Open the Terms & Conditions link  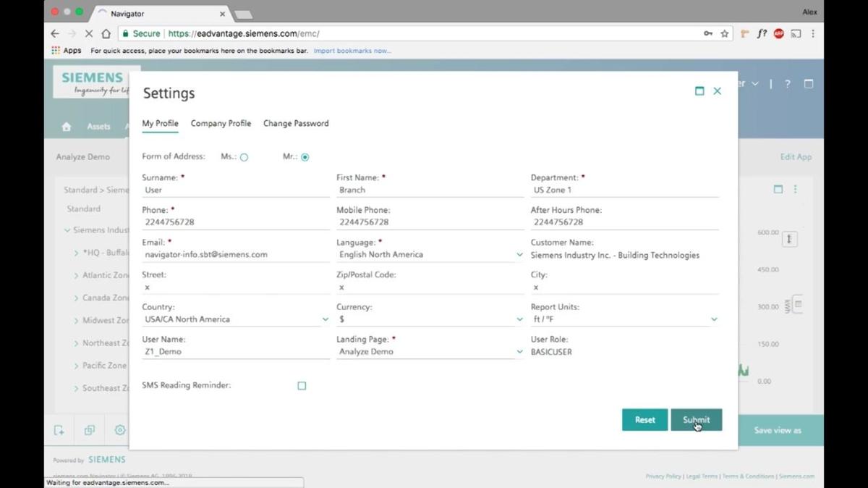[748, 476]
